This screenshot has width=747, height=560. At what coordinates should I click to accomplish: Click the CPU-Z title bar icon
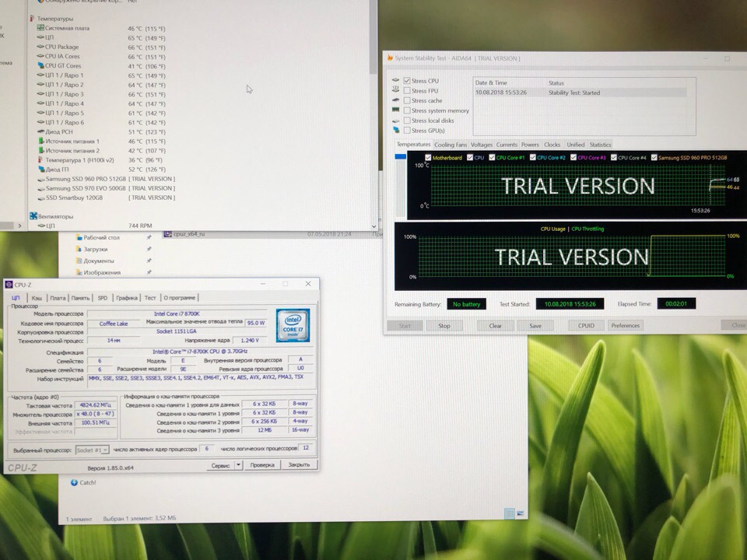pyautogui.click(x=9, y=285)
